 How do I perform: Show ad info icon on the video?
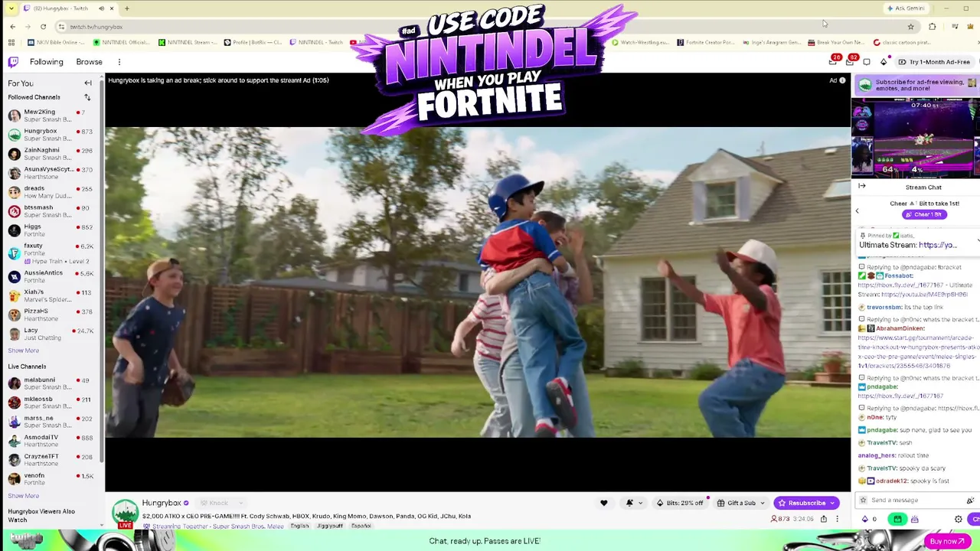pyautogui.click(x=842, y=80)
